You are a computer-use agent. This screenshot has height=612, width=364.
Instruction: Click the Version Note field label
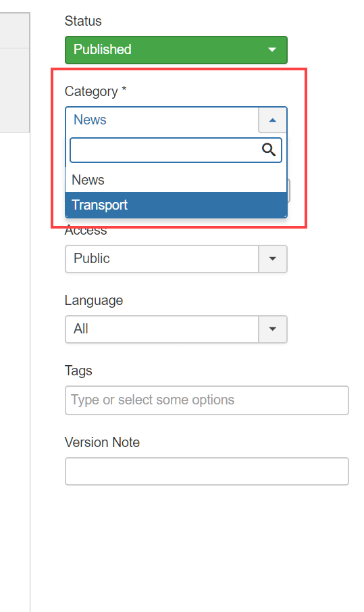click(102, 442)
